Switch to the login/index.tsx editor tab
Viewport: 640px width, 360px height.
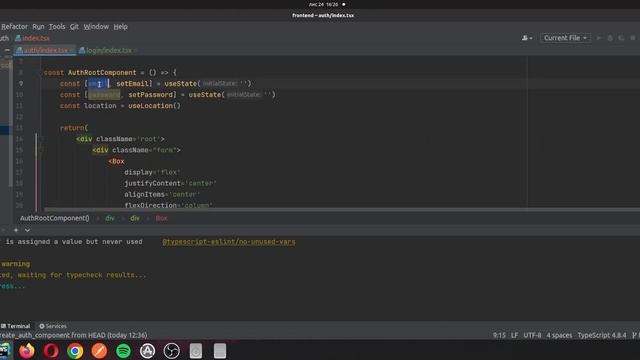click(x=109, y=50)
